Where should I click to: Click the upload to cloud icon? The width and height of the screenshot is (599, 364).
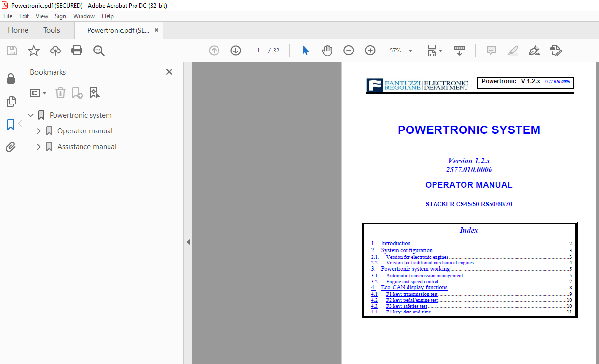pos(55,51)
